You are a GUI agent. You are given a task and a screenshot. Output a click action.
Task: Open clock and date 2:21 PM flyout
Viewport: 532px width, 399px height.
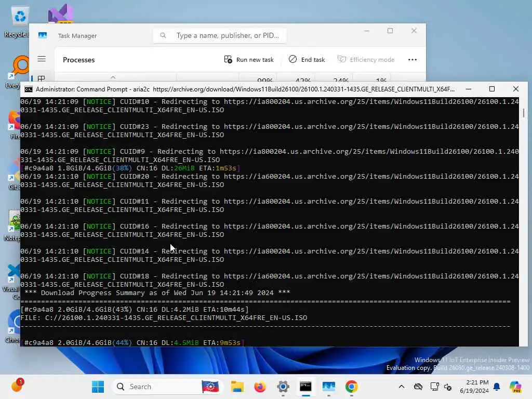[474, 387]
